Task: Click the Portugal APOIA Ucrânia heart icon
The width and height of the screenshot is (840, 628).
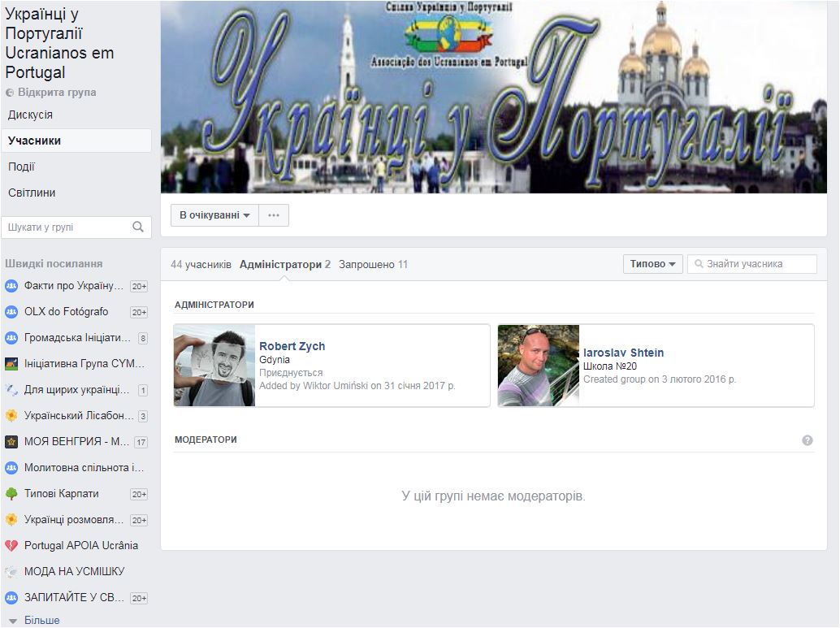Action: point(11,546)
